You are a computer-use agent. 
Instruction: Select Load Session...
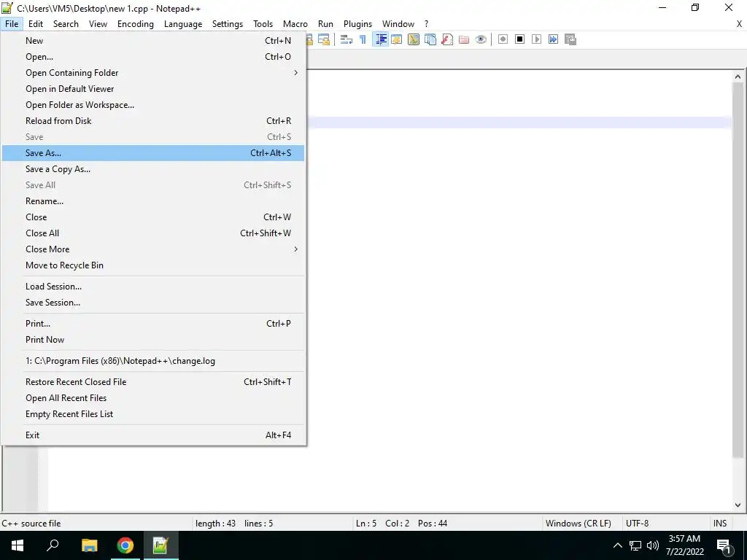(153, 286)
